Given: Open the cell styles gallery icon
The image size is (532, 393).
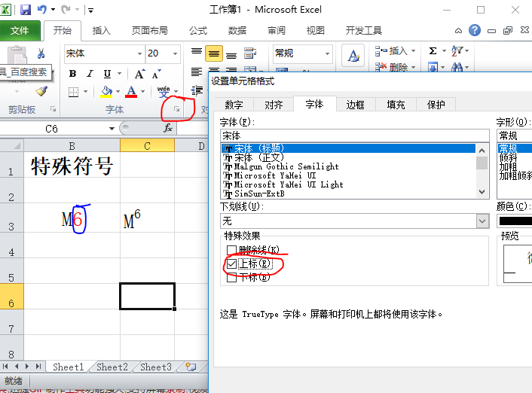Looking at the screenshot, I should coord(353,56).
